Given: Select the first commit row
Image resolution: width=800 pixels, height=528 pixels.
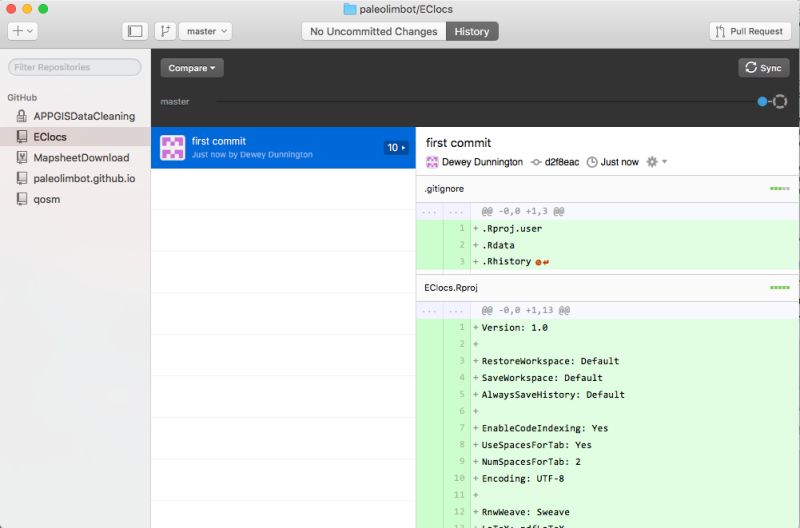Looking at the screenshot, I should tap(283, 147).
